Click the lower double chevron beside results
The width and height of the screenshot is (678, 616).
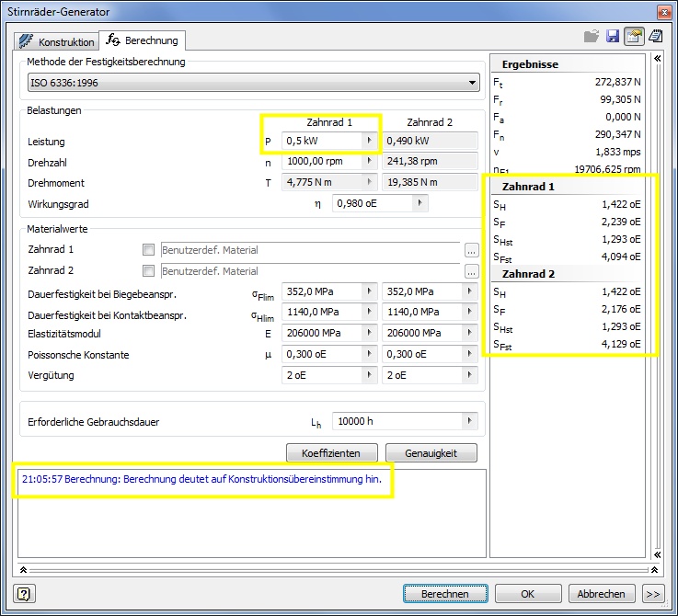coord(657,554)
